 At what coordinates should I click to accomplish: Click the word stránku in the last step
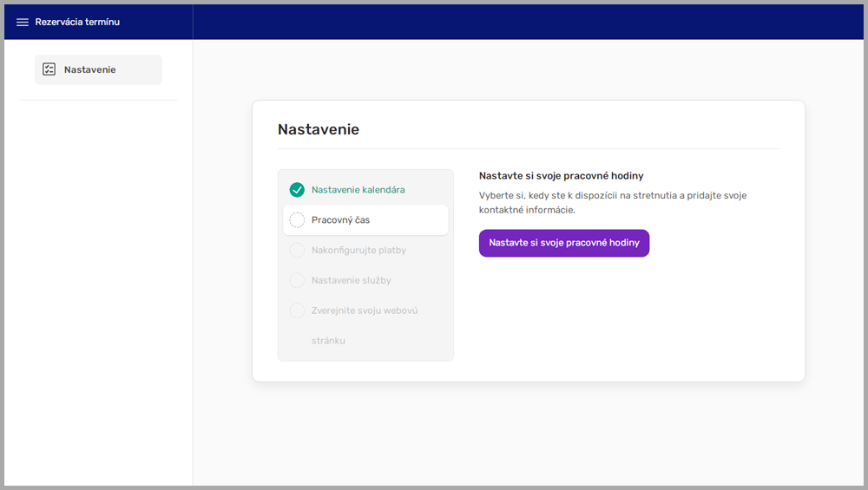pos(328,341)
